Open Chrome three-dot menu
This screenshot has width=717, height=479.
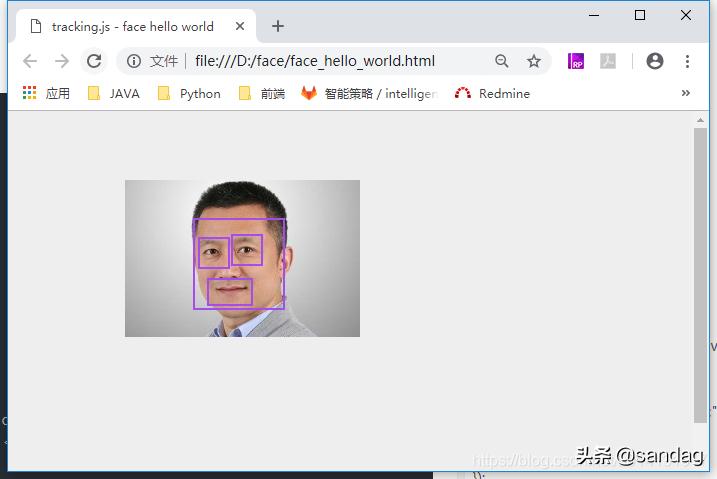coord(687,61)
